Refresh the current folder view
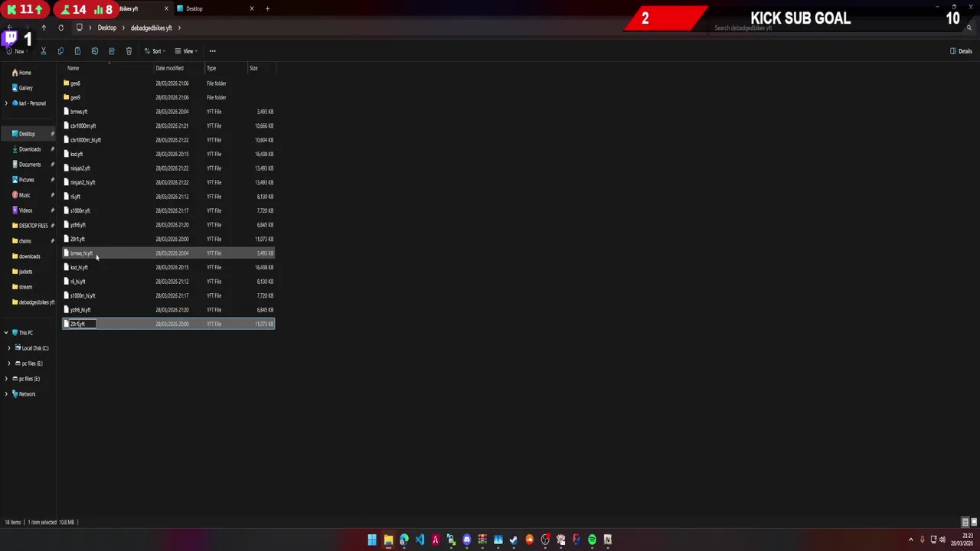Image resolution: width=980 pixels, height=551 pixels. [60, 28]
